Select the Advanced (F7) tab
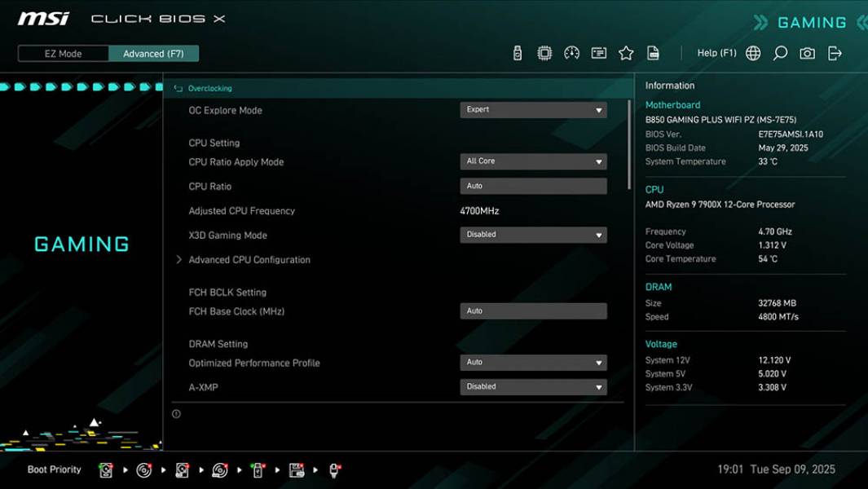Image resolution: width=868 pixels, height=489 pixels. click(x=154, y=53)
